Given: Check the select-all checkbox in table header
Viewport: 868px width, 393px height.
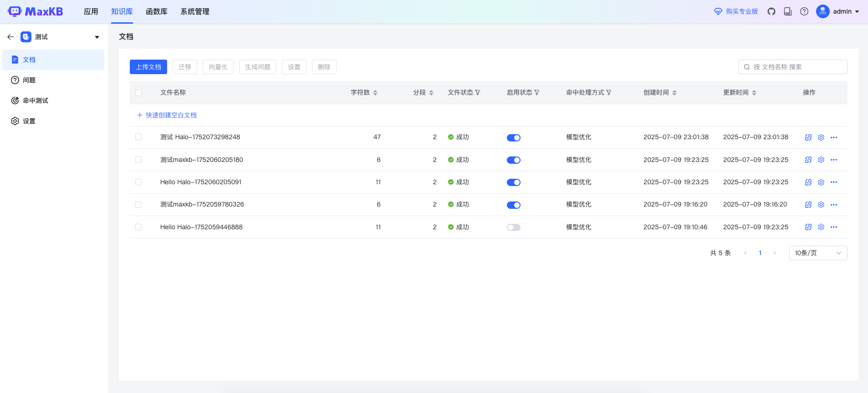Looking at the screenshot, I should [x=138, y=93].
